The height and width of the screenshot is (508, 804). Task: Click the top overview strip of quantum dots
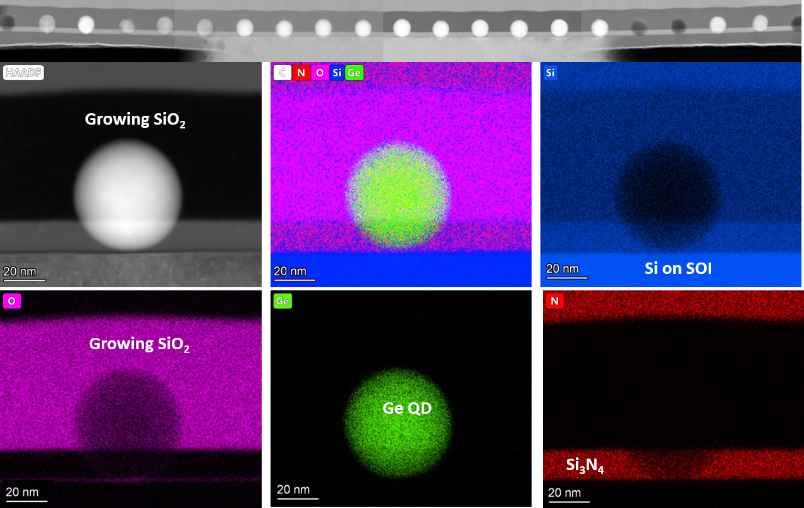pos(402,29)
